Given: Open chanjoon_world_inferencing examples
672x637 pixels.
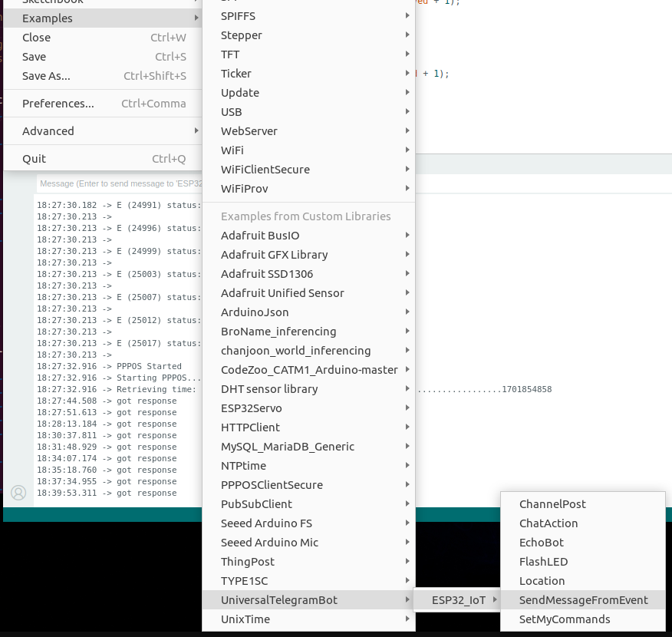Looking at the screenshot, I should coord(308,351).
